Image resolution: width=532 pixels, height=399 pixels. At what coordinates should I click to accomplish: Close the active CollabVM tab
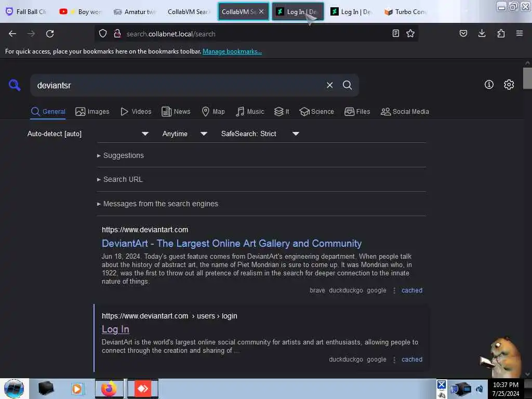pyautogui.click(x=261, y=11)
